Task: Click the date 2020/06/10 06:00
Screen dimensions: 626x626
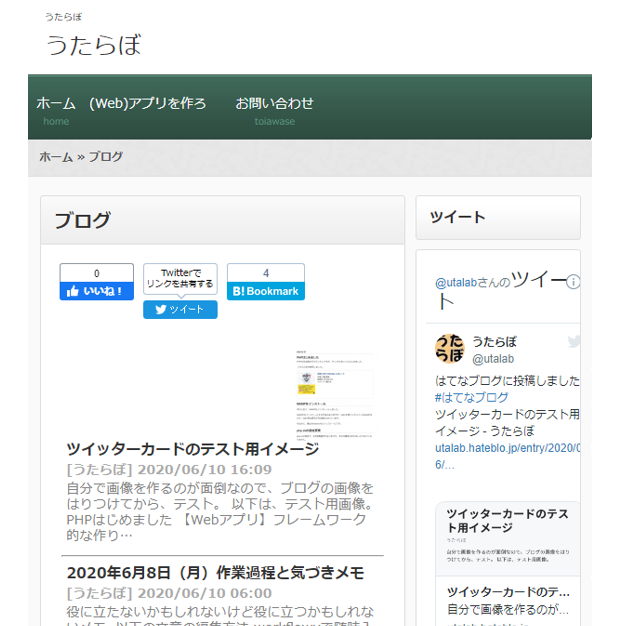Action: click(x=204, y=593)
